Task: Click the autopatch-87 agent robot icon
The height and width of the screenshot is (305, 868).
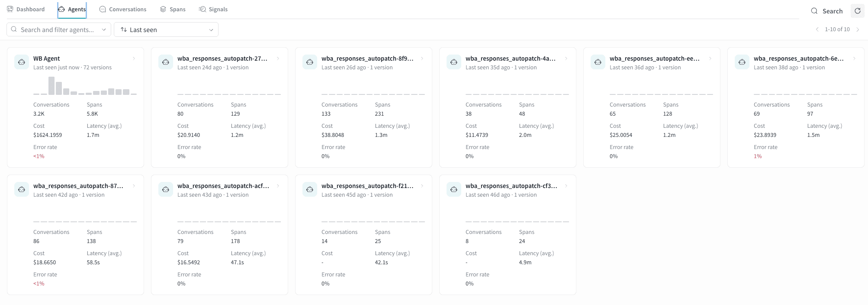Action: [22, 190]
